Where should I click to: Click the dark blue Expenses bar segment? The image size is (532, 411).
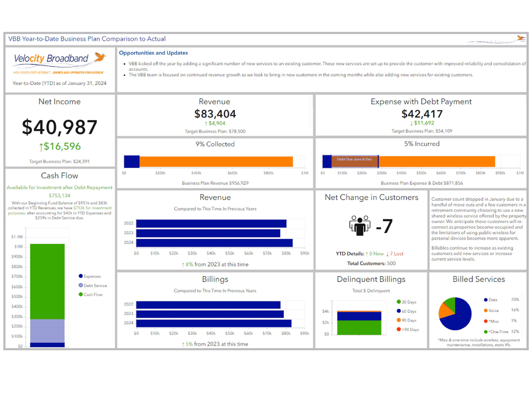tap(47, 345)
